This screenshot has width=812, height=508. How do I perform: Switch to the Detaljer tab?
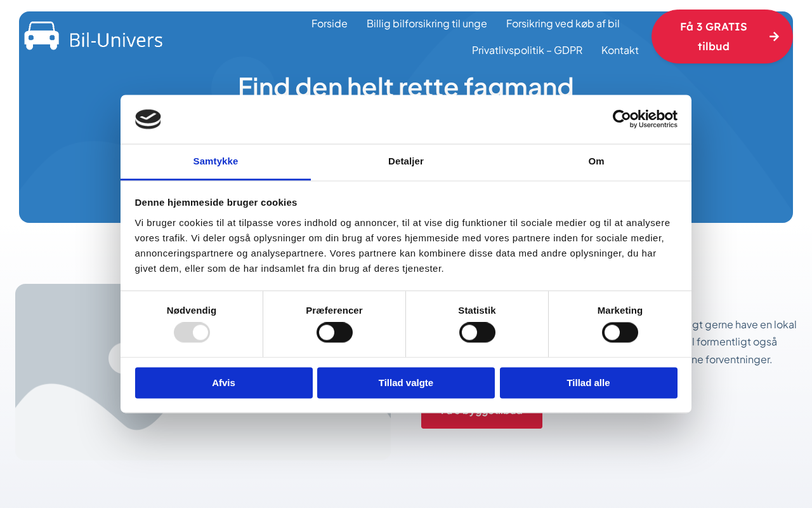pos(406,162)
